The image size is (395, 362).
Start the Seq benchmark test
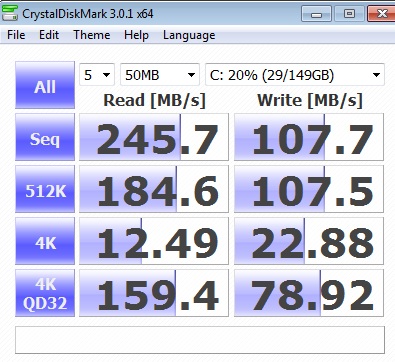click(45, 137)
